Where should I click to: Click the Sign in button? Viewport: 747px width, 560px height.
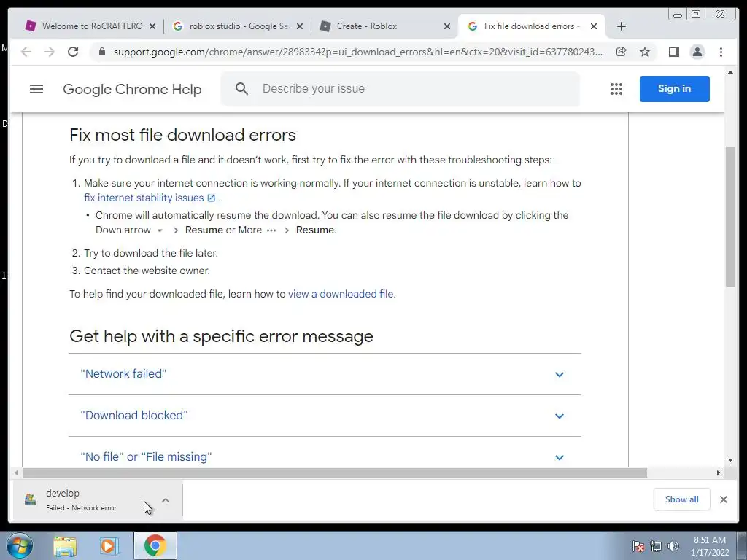(x=675, y=88)
